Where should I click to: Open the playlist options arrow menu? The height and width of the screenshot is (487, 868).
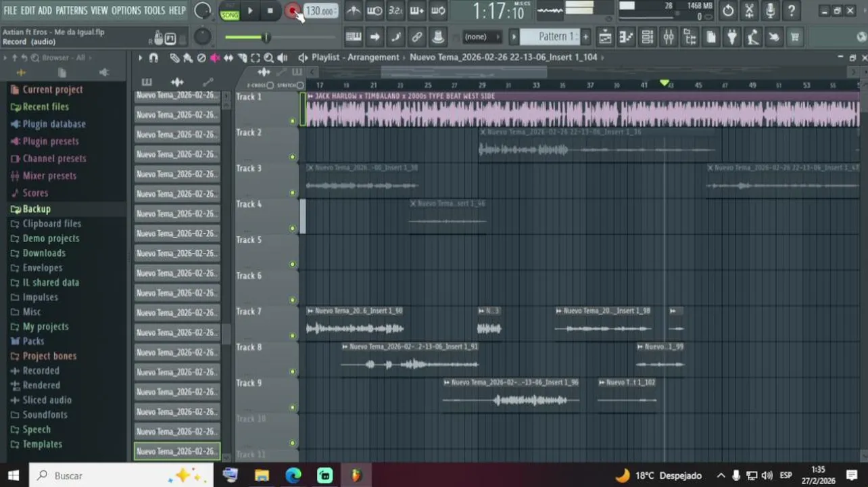(140, 58)
